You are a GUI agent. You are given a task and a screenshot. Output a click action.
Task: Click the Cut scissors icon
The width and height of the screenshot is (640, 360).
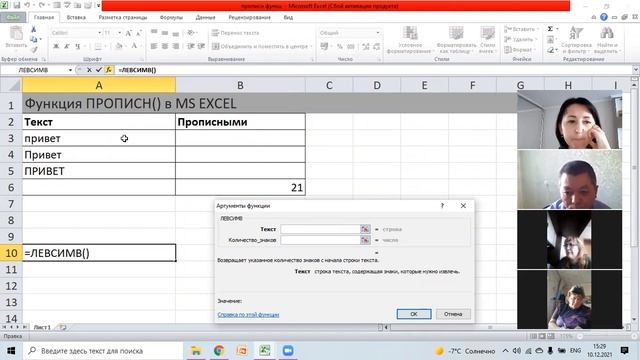pos(33,29)
